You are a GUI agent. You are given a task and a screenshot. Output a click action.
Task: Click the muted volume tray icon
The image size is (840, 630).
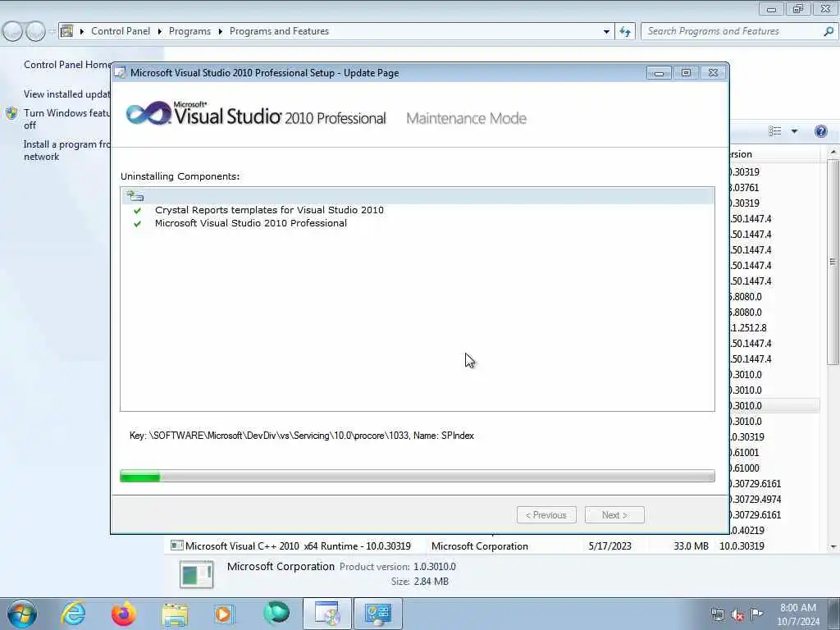[x=737, y=615]
